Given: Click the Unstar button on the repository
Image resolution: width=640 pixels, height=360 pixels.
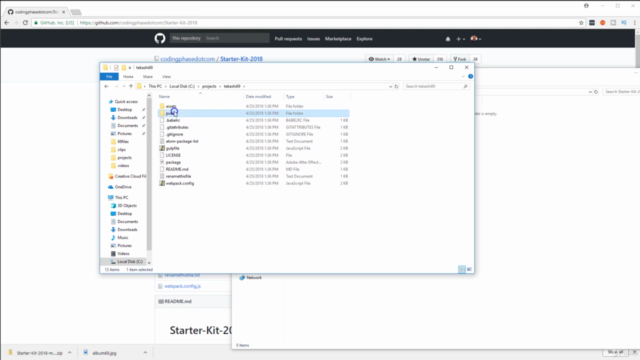Looking at the screenshot, I should tap(421, 59).
